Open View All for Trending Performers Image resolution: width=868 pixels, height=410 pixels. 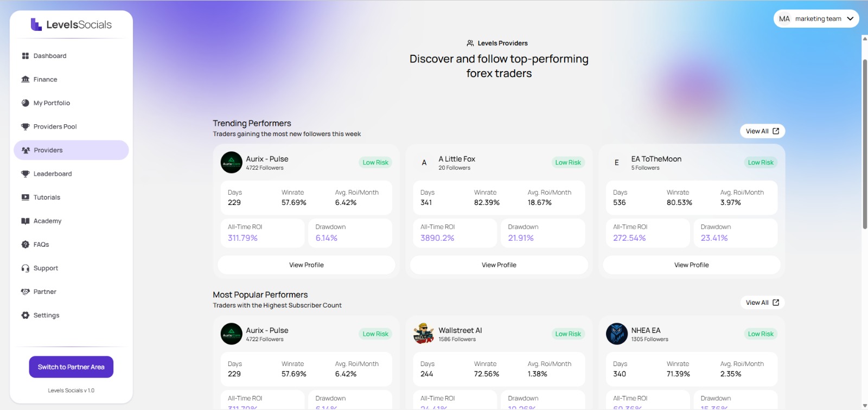tap(762, 131)
